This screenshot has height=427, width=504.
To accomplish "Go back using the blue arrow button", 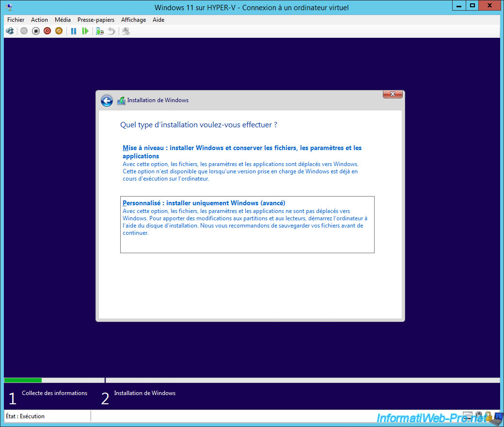I will [107, 100].
